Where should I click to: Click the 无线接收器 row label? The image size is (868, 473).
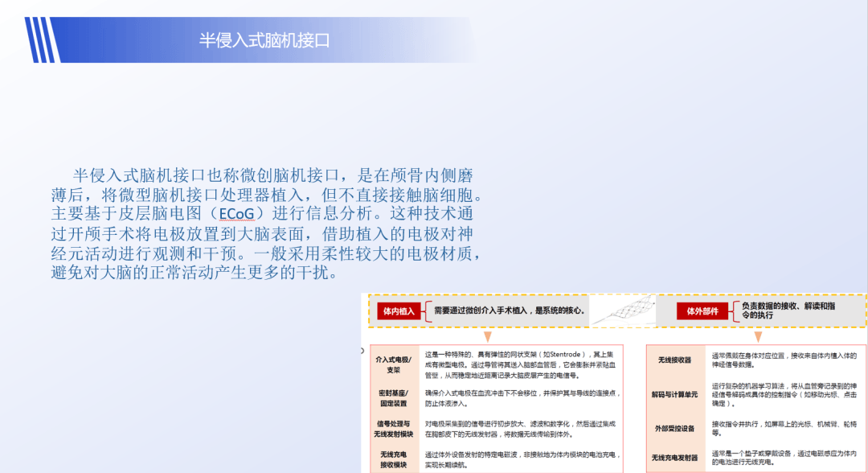point(674,360)
